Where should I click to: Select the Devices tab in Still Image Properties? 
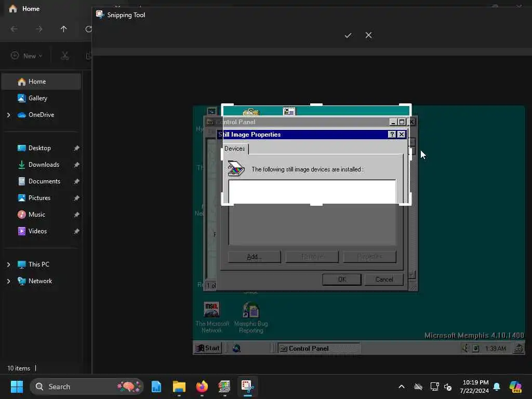(235, 149)
